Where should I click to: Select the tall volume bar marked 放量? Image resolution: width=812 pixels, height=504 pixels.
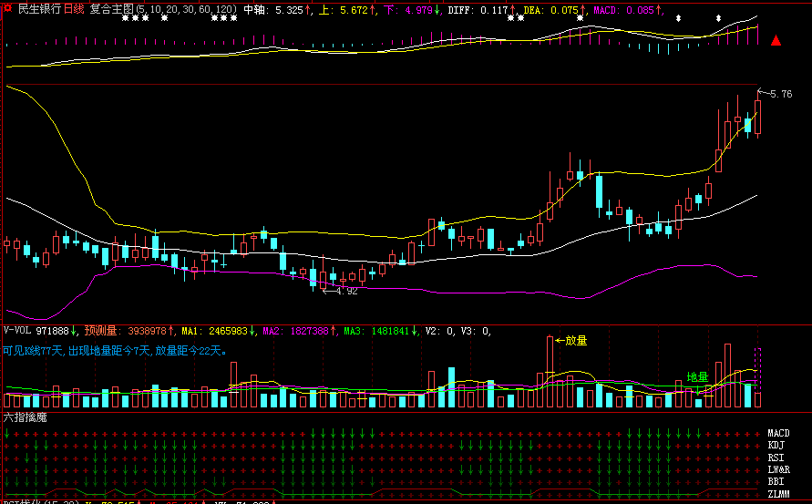click(550, 372)
